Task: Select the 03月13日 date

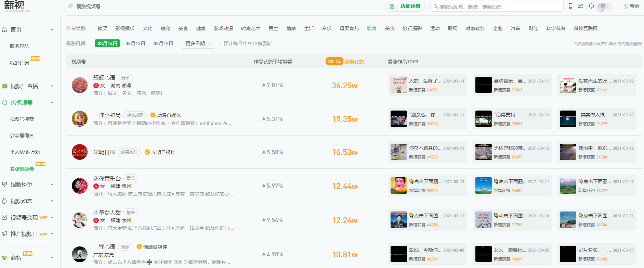Action: (135, 43)
